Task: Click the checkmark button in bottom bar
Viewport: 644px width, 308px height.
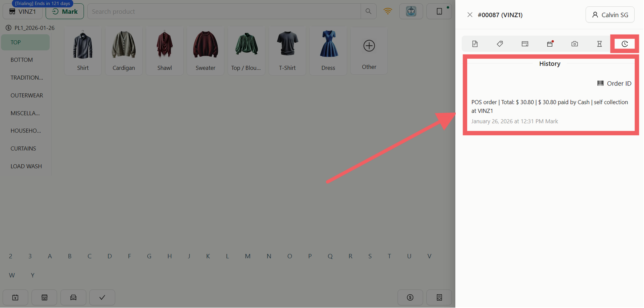Action: coord(102,298)
